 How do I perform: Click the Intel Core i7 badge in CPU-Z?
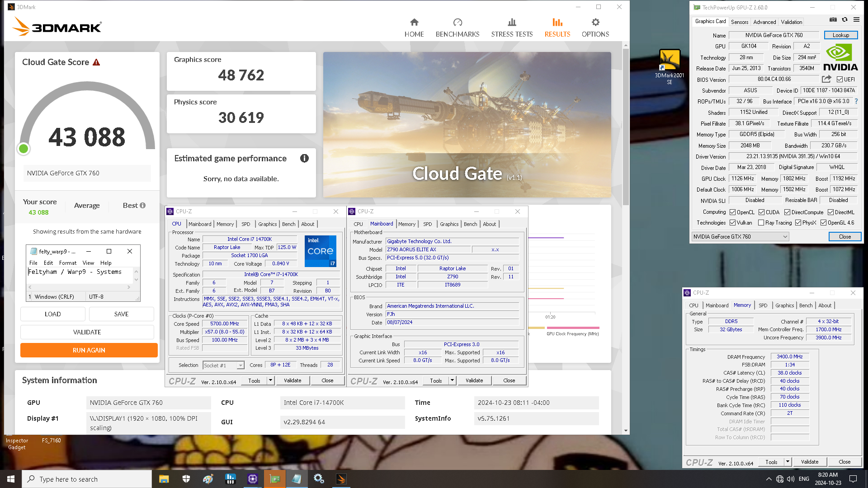(321, 251)
